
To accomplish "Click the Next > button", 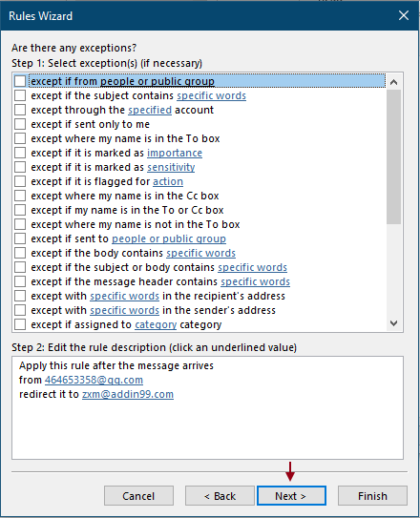I will pos(291,495).
